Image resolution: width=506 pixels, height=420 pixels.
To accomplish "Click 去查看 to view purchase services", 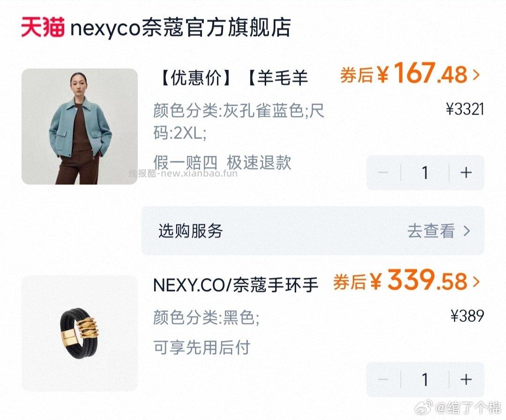I will coord(431,230).
